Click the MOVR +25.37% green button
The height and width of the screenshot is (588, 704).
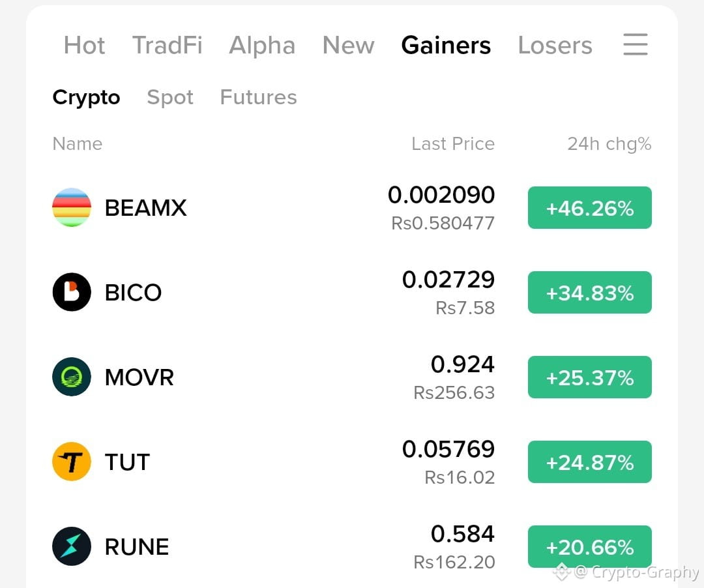[589, 377]
